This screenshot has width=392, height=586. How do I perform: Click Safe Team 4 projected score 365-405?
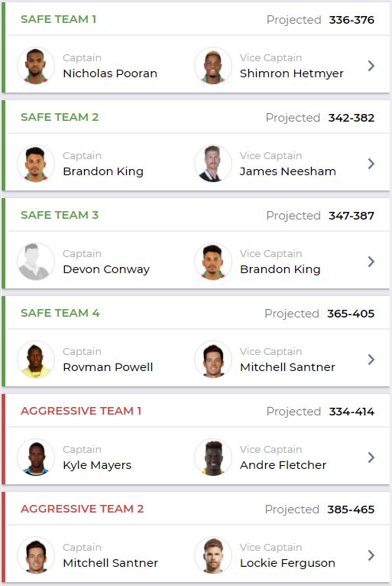(x=351, y=314)
